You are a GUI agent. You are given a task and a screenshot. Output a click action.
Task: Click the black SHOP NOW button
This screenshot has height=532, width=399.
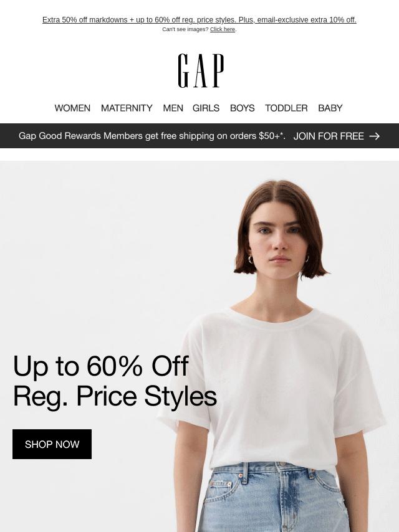(x=52, y=444)
